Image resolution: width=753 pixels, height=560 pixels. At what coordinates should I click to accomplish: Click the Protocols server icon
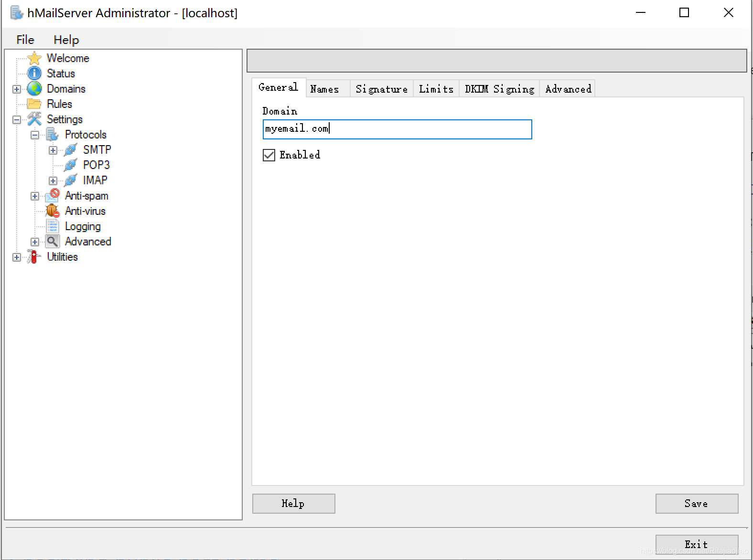pyautogui.click(x=53, y=135)
